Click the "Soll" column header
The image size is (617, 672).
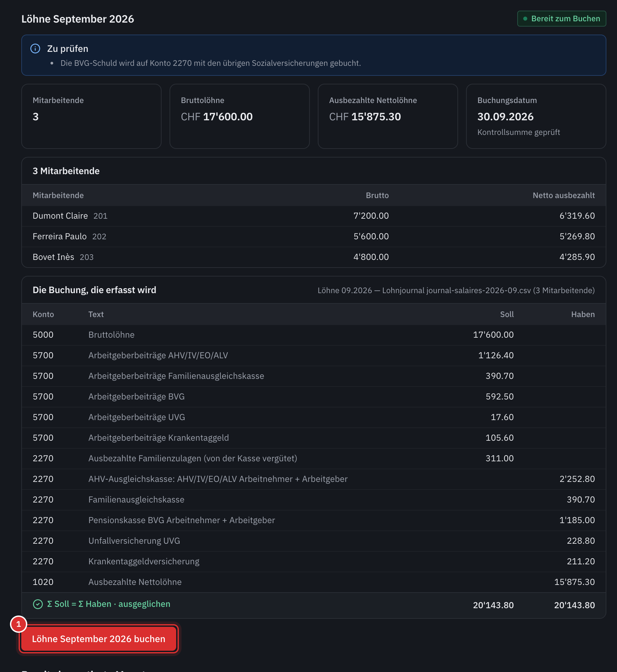click(x=507, y=314)
